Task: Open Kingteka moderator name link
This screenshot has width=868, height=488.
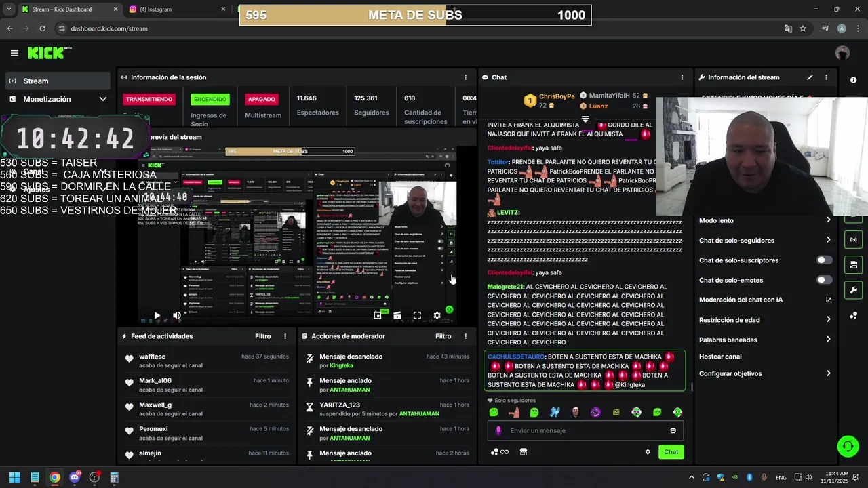Action: (x=341, y=365)
